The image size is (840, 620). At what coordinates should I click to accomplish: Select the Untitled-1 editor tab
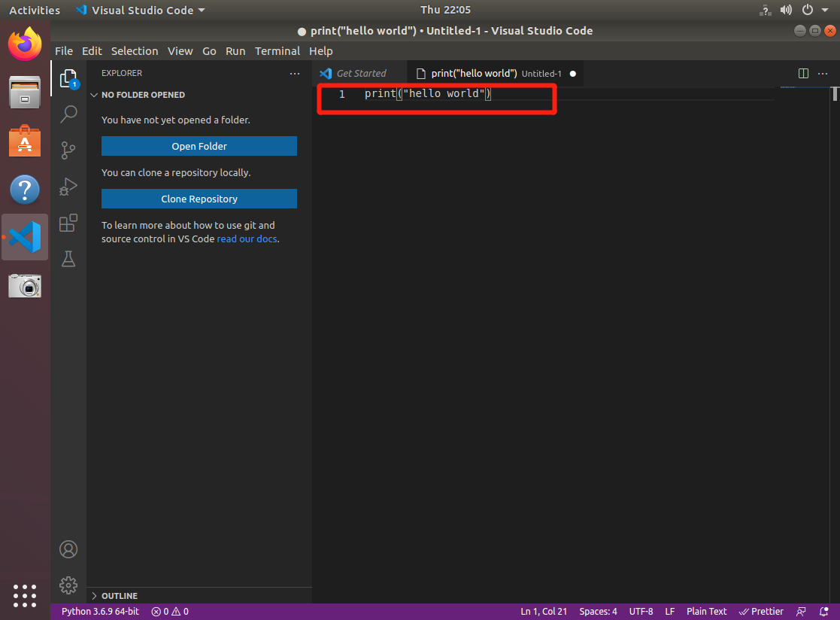click(495, 74)
